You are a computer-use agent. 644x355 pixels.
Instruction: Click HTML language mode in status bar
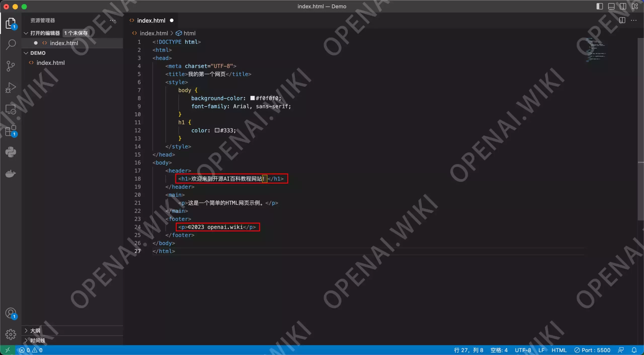pyautogui.click(x=559, y=350)
